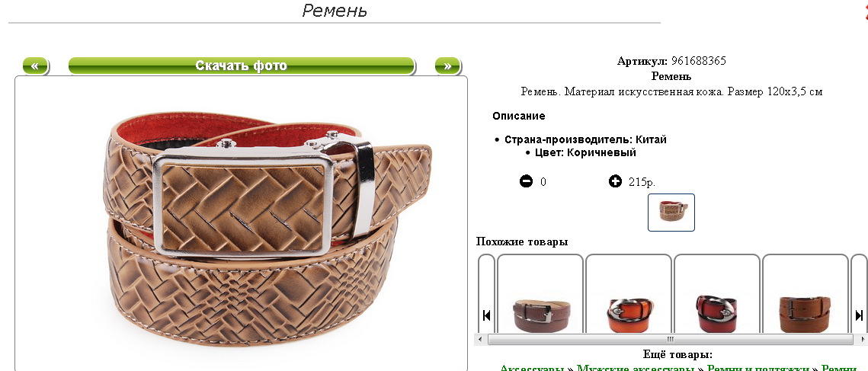The width and height of the screenshot is (868, 371).
Task: Select the small belt preview thumbnail
Action: [671, 212]
